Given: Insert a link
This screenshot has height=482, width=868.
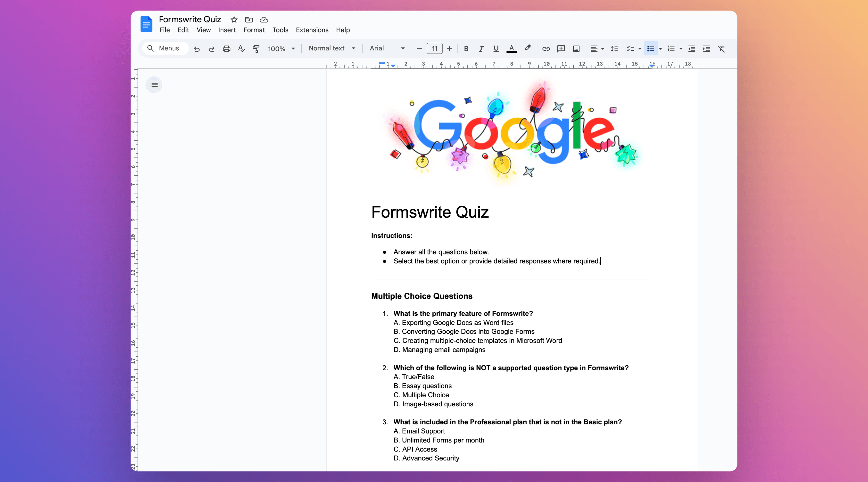Looking at the screenshot, I should [546, 48].
